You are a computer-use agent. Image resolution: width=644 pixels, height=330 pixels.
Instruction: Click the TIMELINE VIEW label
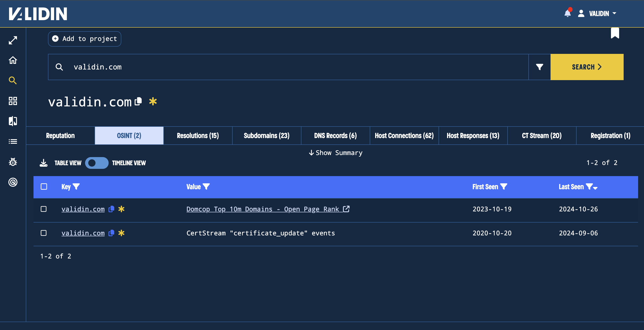point(129,163)
